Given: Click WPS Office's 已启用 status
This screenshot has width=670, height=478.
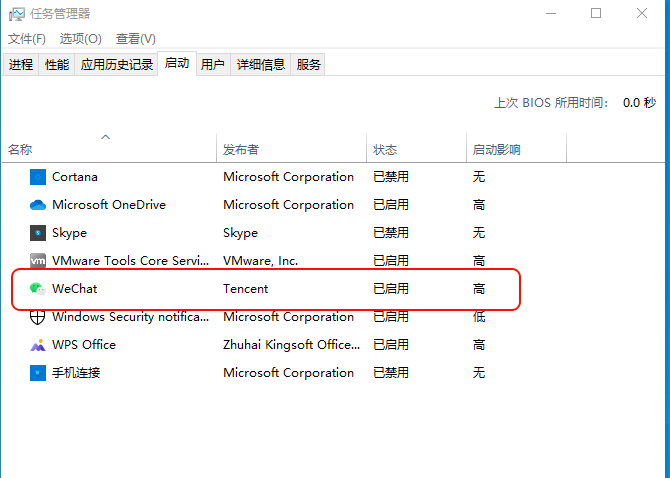Looking at the screenshot, I should (391, 345).
